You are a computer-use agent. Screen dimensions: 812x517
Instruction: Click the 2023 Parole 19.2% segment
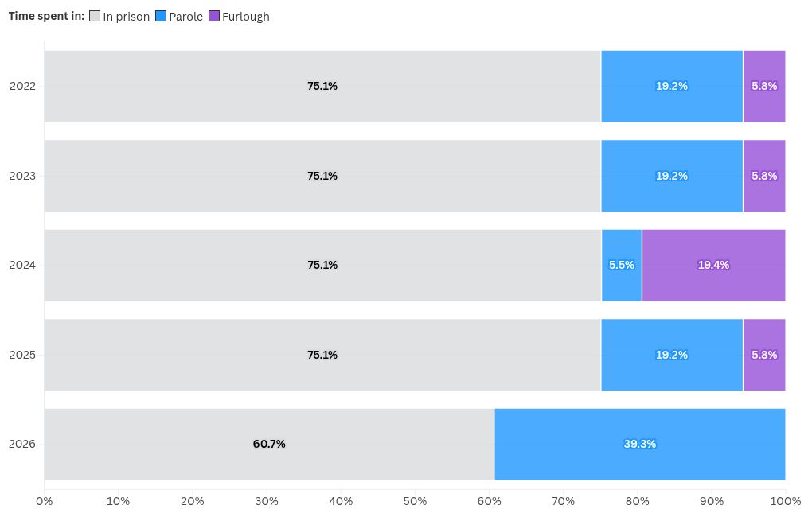point(672,176)
